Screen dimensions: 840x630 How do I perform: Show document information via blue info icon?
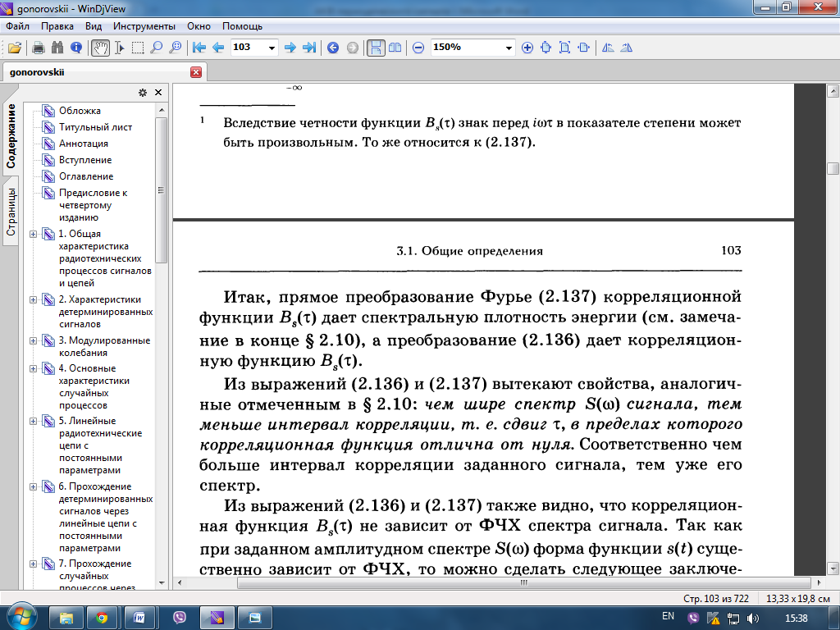coord(76,48)
